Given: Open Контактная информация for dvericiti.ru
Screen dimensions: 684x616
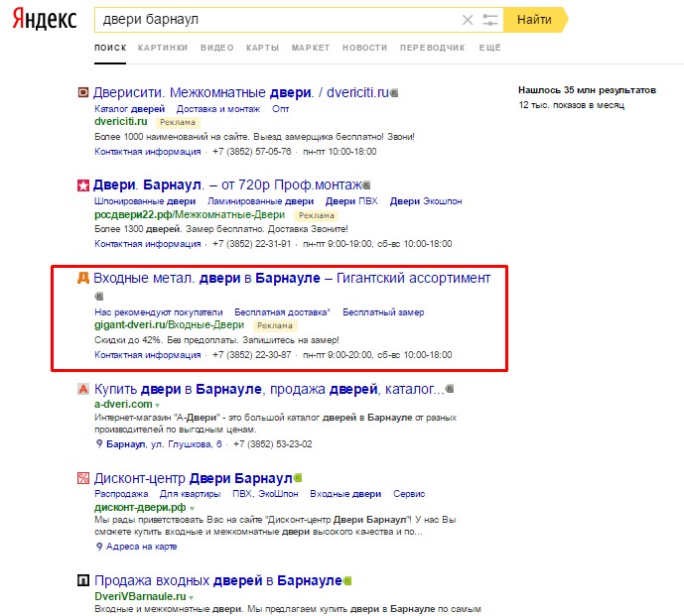Looking at the screenshot, I should [x=148, y=152].
